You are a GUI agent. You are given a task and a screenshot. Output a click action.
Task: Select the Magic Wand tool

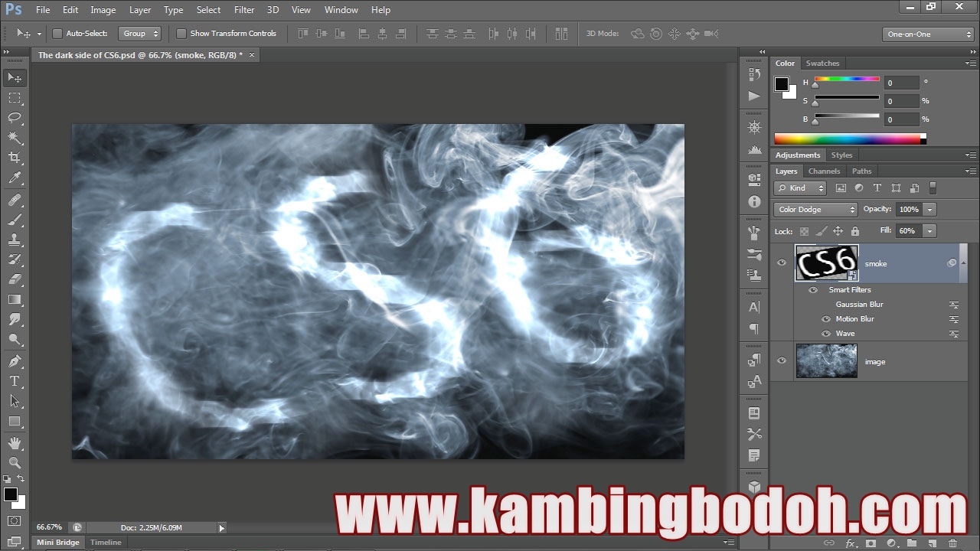tap(15, 138)
